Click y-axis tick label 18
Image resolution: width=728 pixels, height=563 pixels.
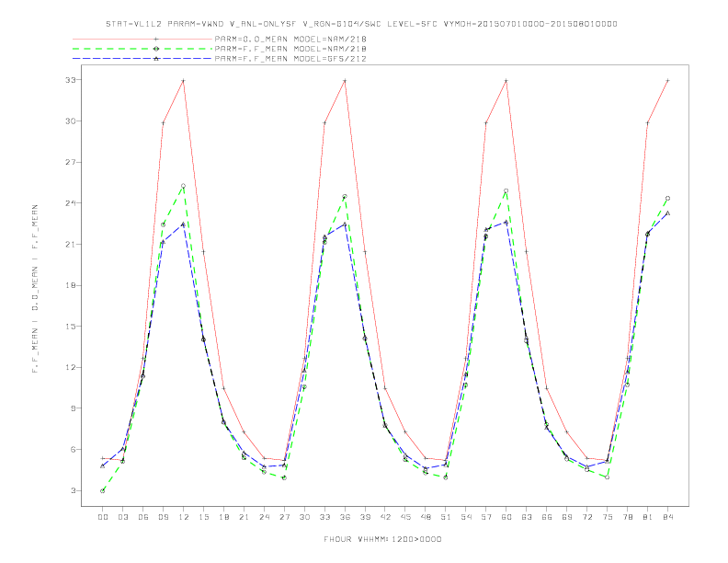(x=70, y=285)
